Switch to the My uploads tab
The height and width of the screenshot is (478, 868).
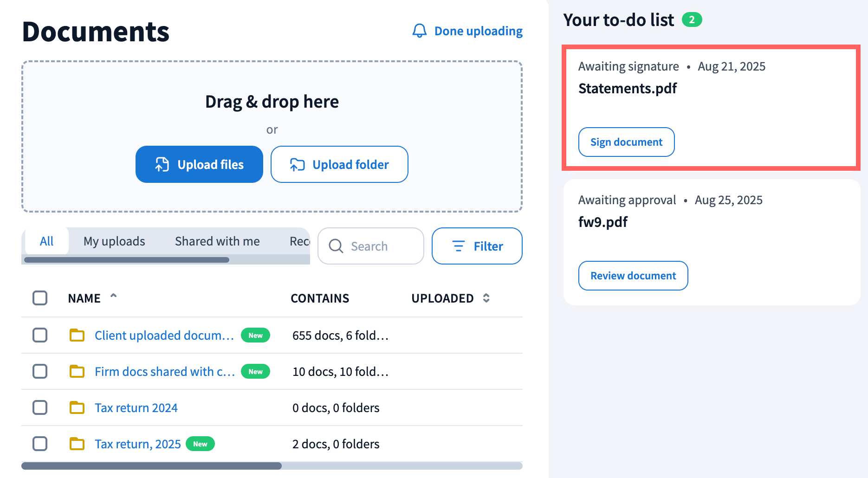tap(114, 241)
